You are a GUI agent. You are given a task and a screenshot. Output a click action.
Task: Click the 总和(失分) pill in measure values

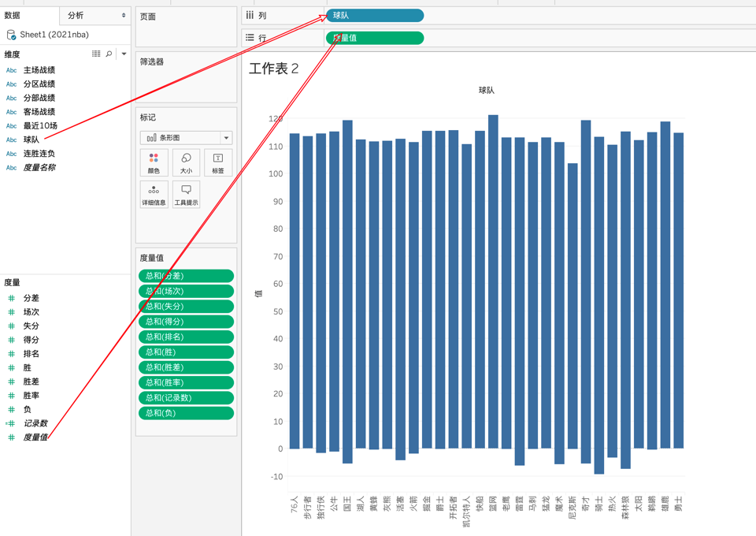pos(186,307)
